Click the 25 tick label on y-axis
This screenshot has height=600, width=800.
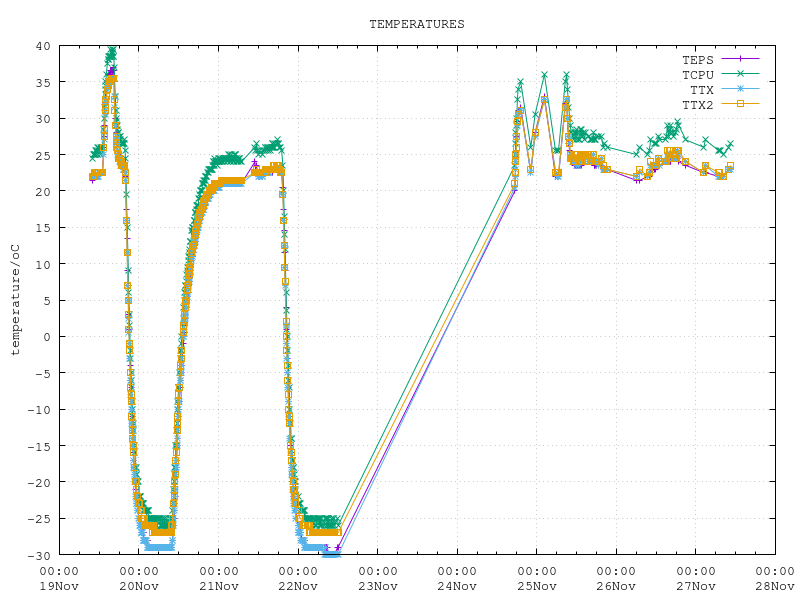42,155
